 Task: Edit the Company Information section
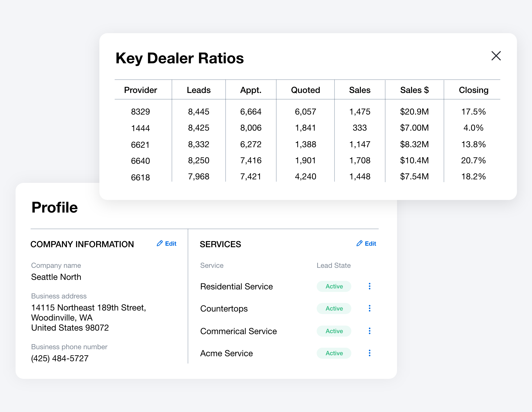click(167, 243)
